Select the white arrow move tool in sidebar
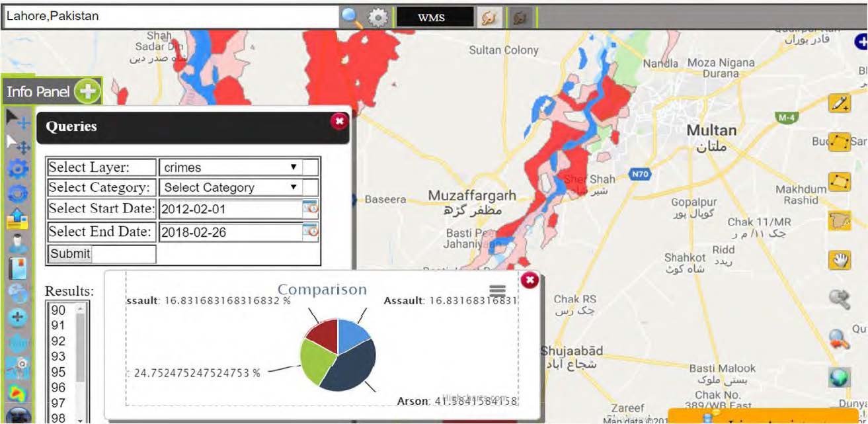 click(x=17, y=144)
